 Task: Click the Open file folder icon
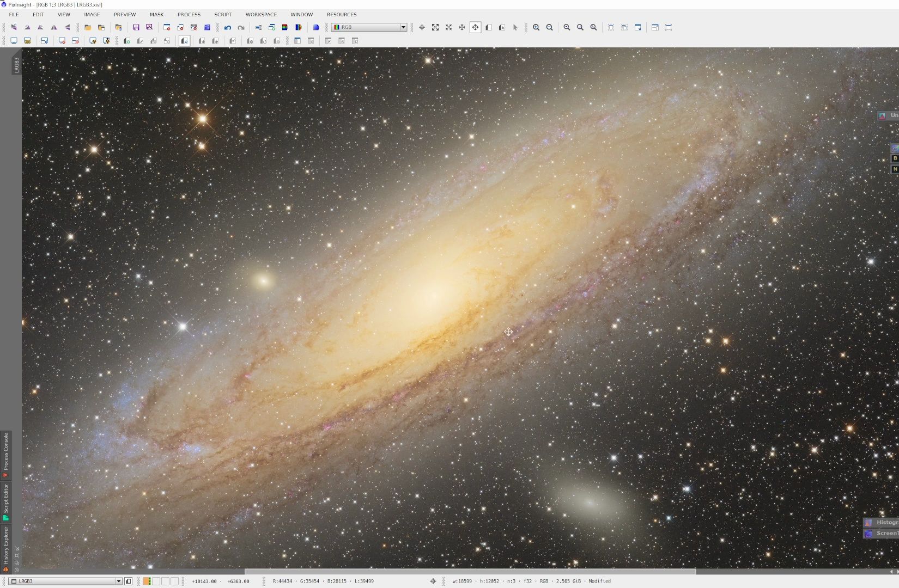tap(88, 27)
